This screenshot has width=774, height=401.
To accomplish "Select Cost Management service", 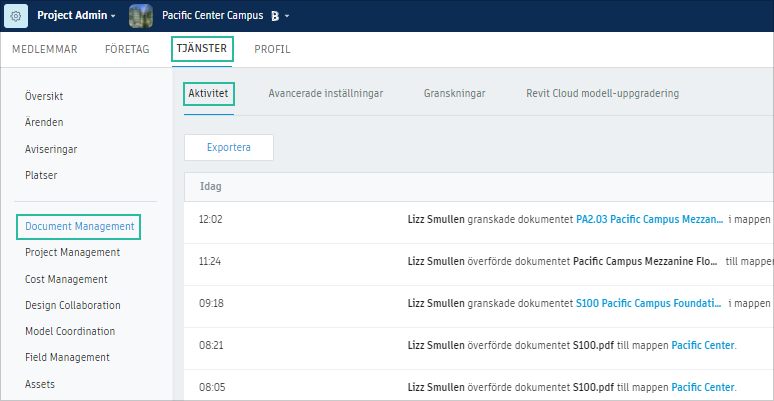I will point(66,279).
